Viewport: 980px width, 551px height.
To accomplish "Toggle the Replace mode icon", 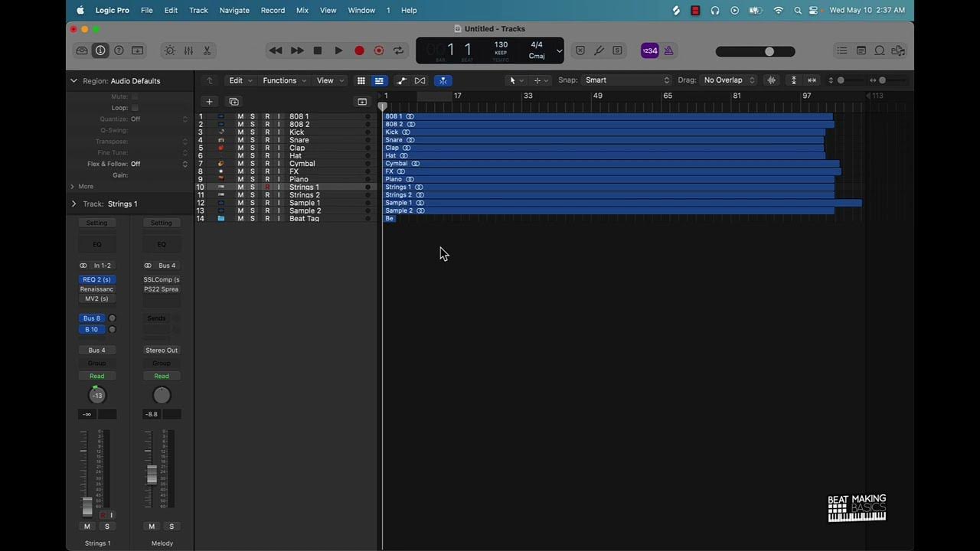I will [x=580, y=51].
